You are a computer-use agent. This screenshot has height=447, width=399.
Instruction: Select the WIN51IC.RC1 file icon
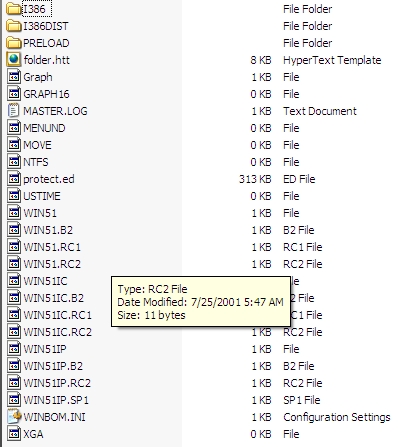tap(14, 315)
